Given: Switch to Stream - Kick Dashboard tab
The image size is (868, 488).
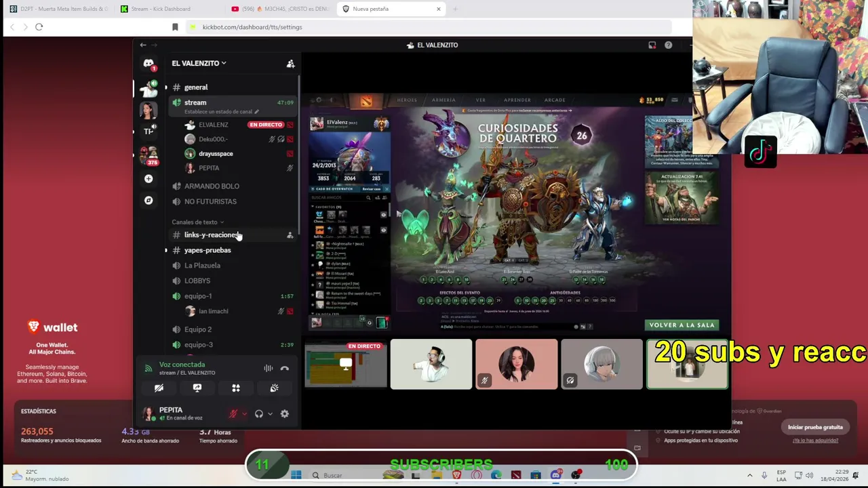Looking at the screenshot, I should (x=167, y=9).
